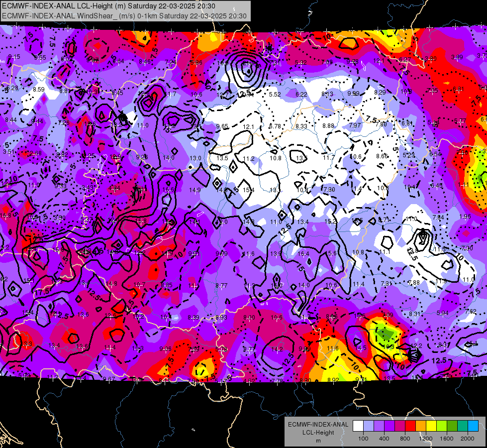Click the 8.92 wind shear value

point(333,380)
